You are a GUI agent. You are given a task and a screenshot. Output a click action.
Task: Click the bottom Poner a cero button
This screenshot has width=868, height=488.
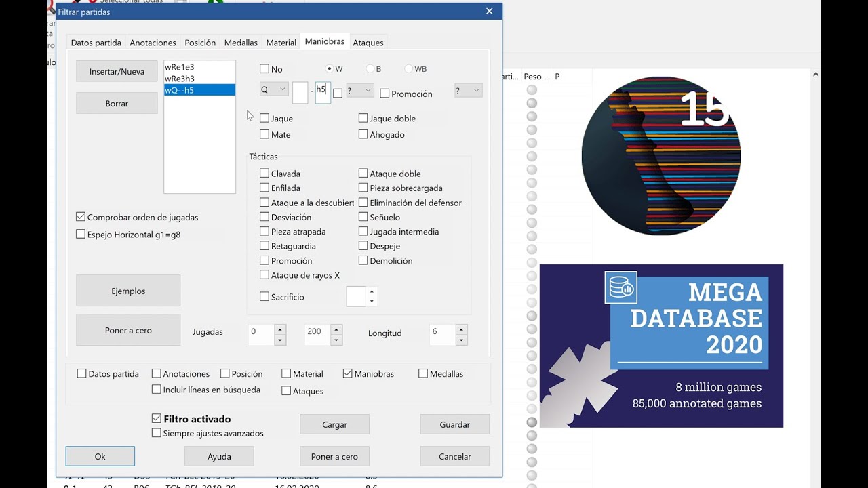coord(334,456)
